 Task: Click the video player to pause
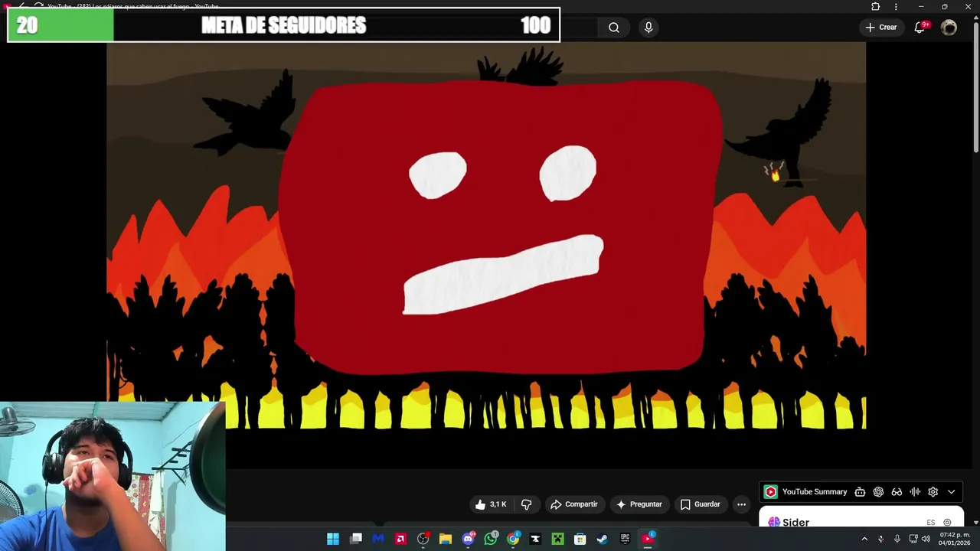coord(486,235)
